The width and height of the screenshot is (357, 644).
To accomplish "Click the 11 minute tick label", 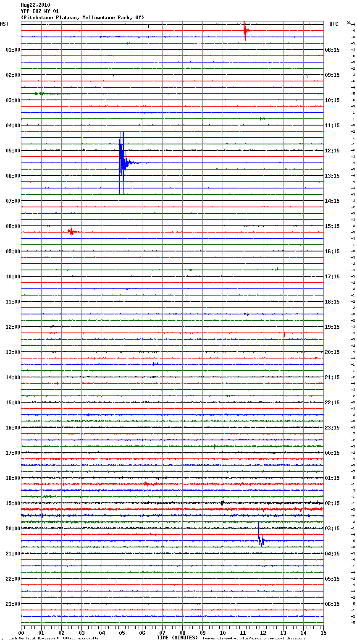I will coord(243,633).
